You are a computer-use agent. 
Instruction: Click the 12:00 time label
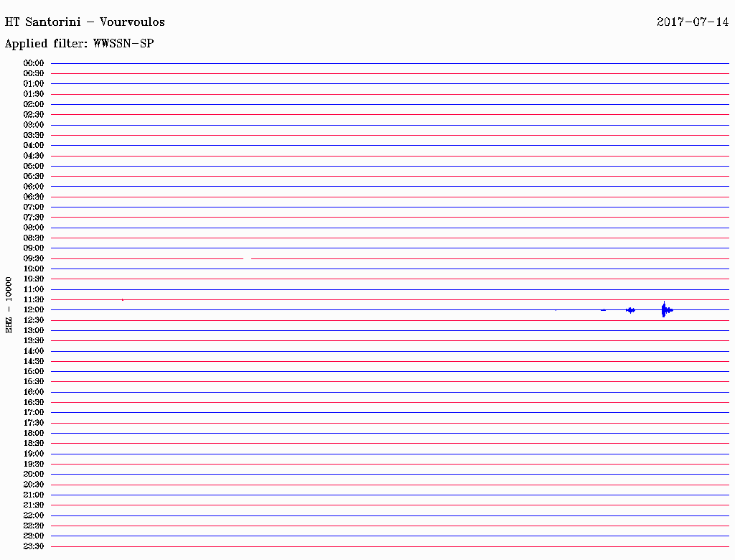34,310
